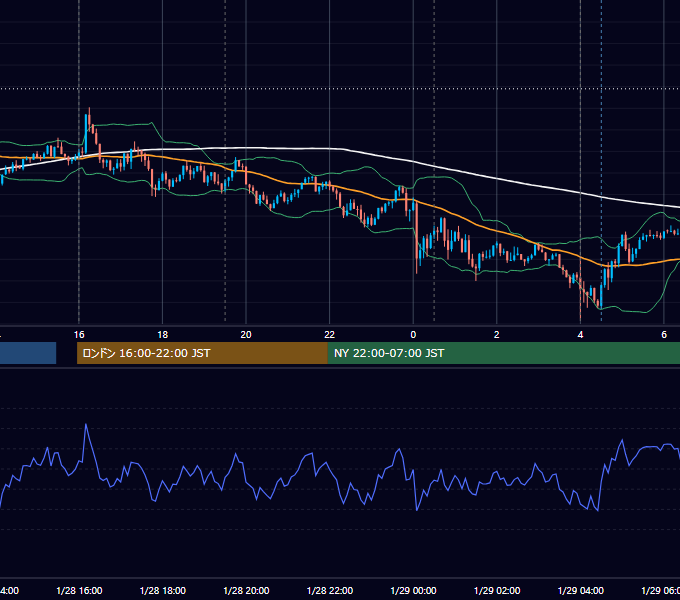Click the 1/28 16:00 date label
This screenshot has width=680, height=600.
(79, 590)
